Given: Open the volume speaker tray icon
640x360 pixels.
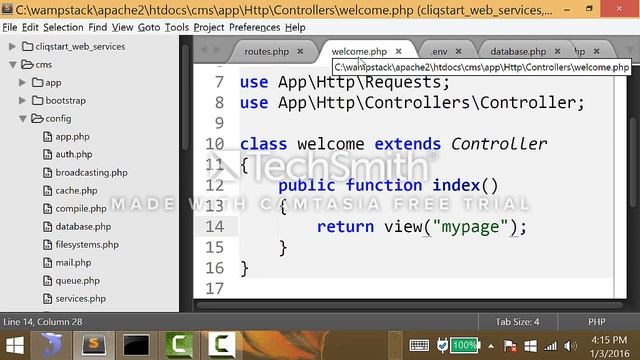Looking at the screenshot, I should tap(570, 346).
